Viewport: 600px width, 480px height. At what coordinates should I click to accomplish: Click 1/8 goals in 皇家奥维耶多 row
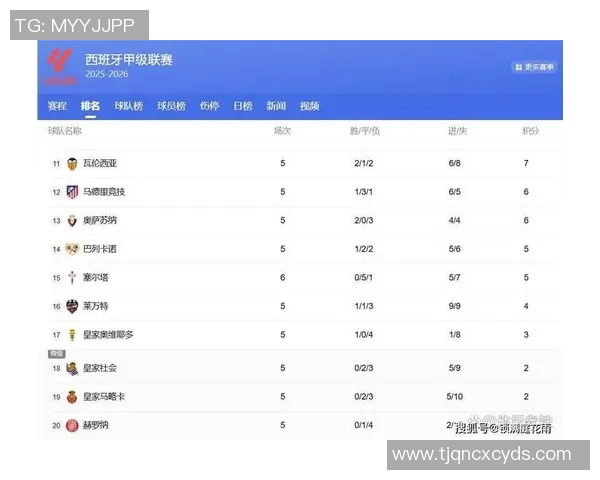pos(455,335)
